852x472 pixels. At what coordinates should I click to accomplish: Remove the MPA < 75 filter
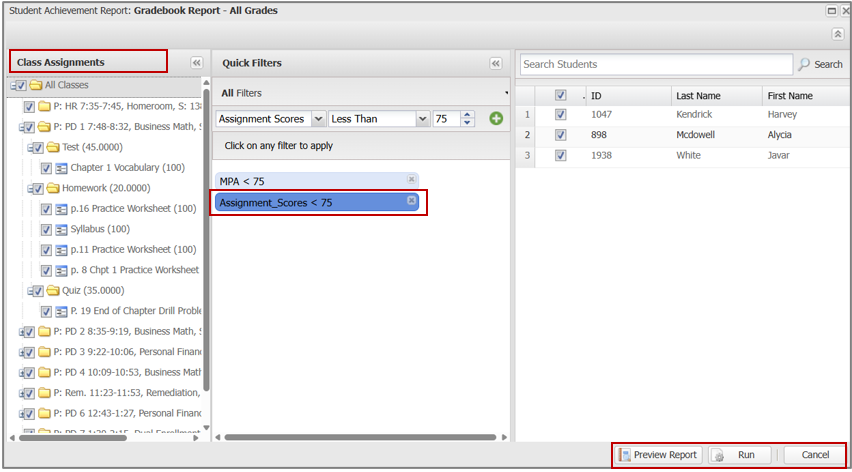pos(411,180)
